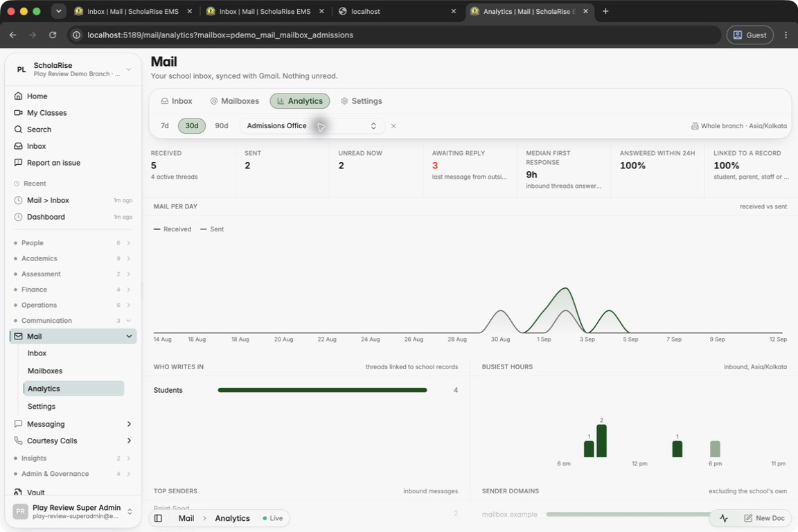Click the browser address bar URL
Screen dimensions: 798x532
(x=220, y=35)
